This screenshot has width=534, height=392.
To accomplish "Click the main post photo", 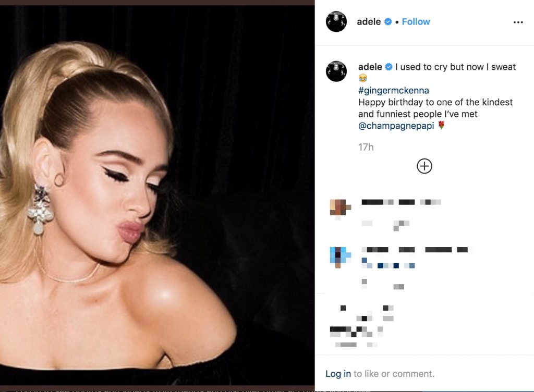I will (x=157, y=195).
